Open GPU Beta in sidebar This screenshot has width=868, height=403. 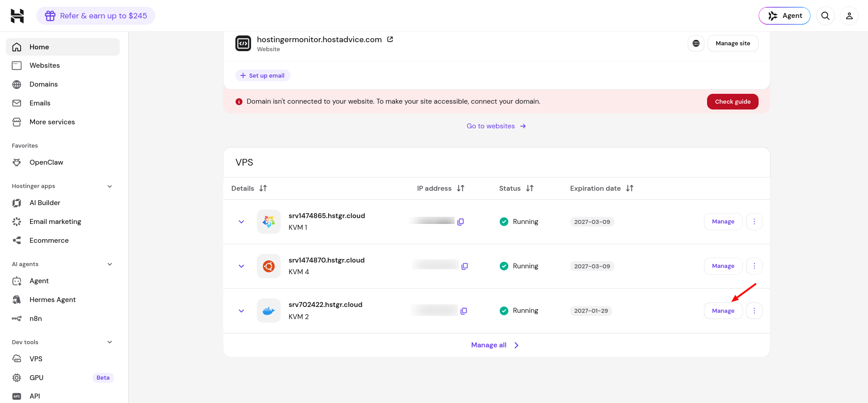pos(63,378)
